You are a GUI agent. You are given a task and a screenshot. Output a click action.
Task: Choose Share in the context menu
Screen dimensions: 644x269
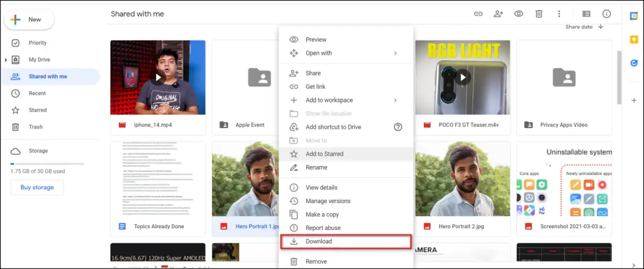[346, 73]
